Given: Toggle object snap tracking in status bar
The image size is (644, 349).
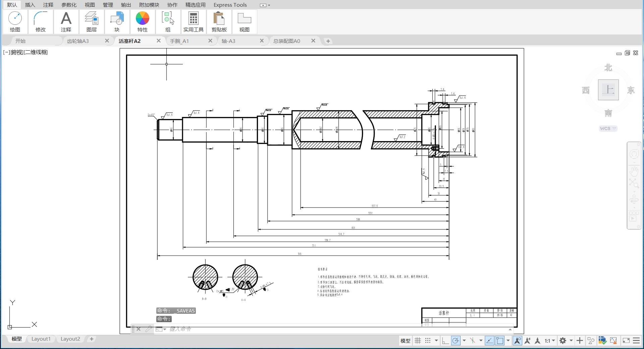Looking at the screenshot, I should pos(489,341).
